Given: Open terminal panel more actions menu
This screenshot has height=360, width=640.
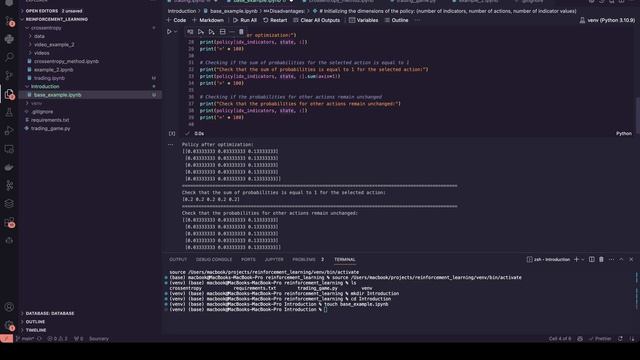Looking at the screenshot, I should (611, 259).
